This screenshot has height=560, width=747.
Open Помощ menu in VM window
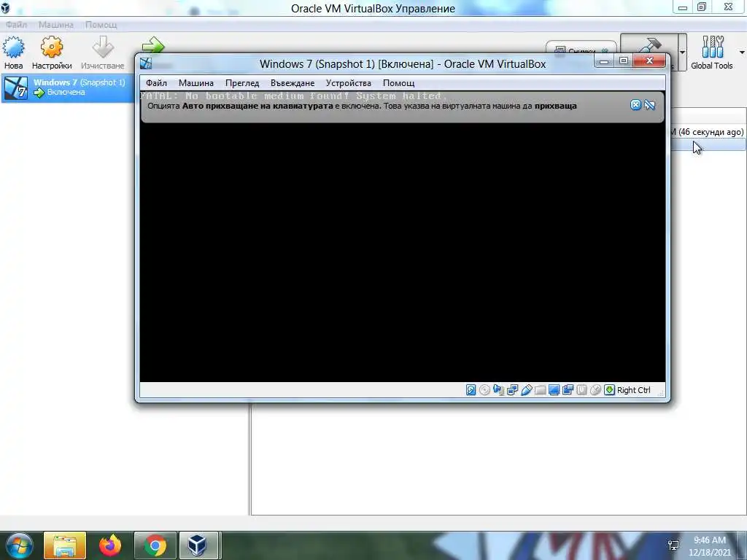pyautogui.click(x=398, y=83)
